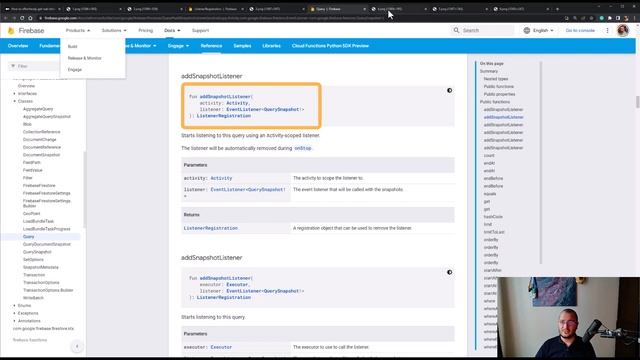This screenshot has height=360, width=640.
Task: Toggle dark code theme on activity listener snippet
Action: (449, 90)
